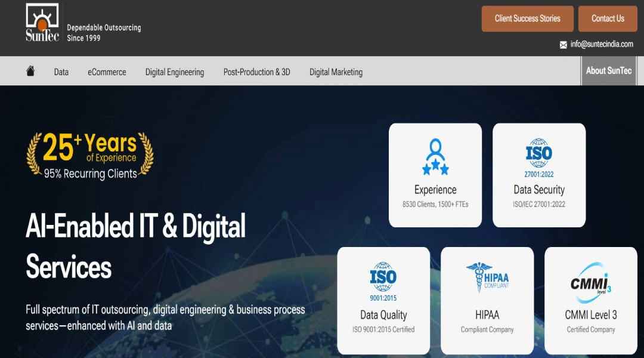Click the Experience person-with-stars icon
Image resolution: width=644 pixels, height=358 pixels.
coord(435,156)
